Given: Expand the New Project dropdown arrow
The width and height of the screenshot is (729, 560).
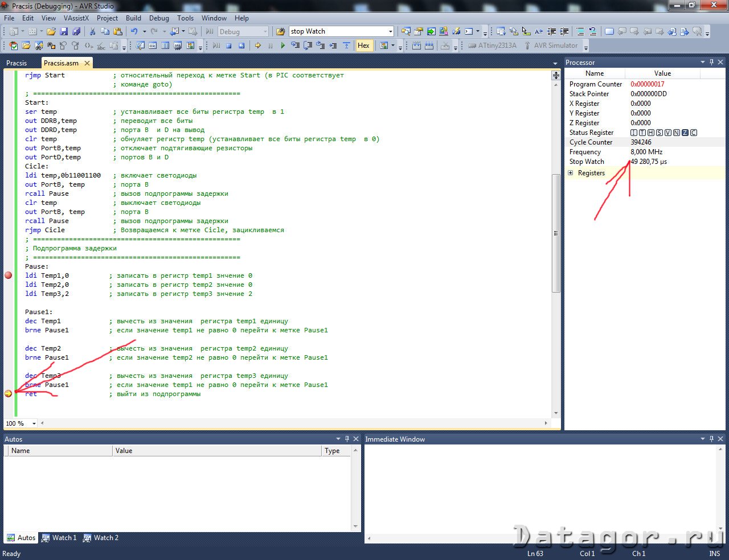Looking at the screenshot, I should [x=23, y=31].
